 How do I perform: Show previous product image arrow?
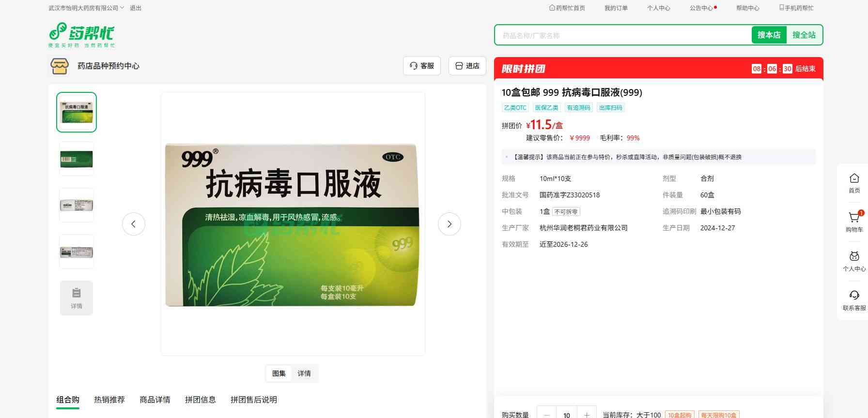click(x=134, y=224)
